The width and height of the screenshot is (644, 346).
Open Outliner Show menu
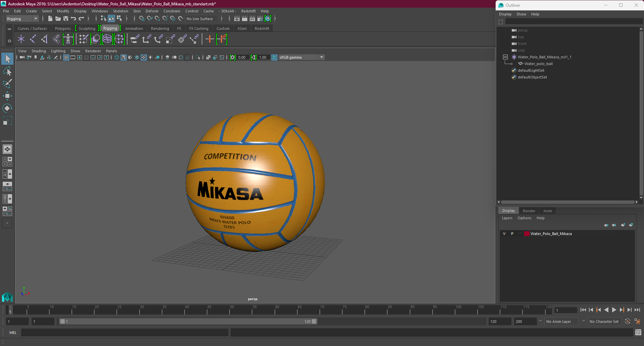[521, 14]
